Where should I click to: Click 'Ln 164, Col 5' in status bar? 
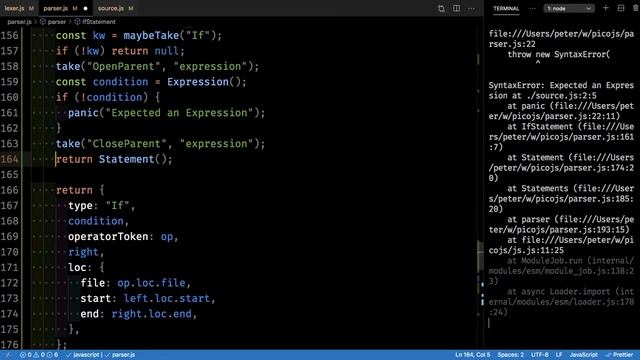coord(473,355)
